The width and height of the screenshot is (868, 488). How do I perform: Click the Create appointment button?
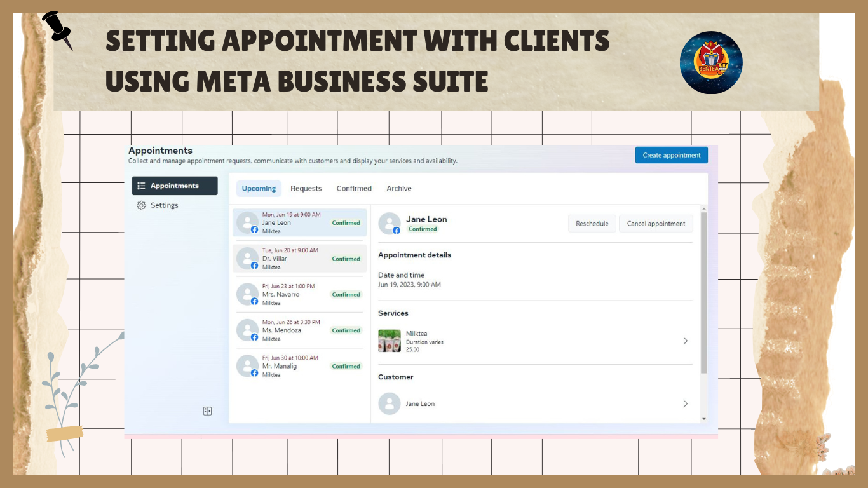[671, 155]
